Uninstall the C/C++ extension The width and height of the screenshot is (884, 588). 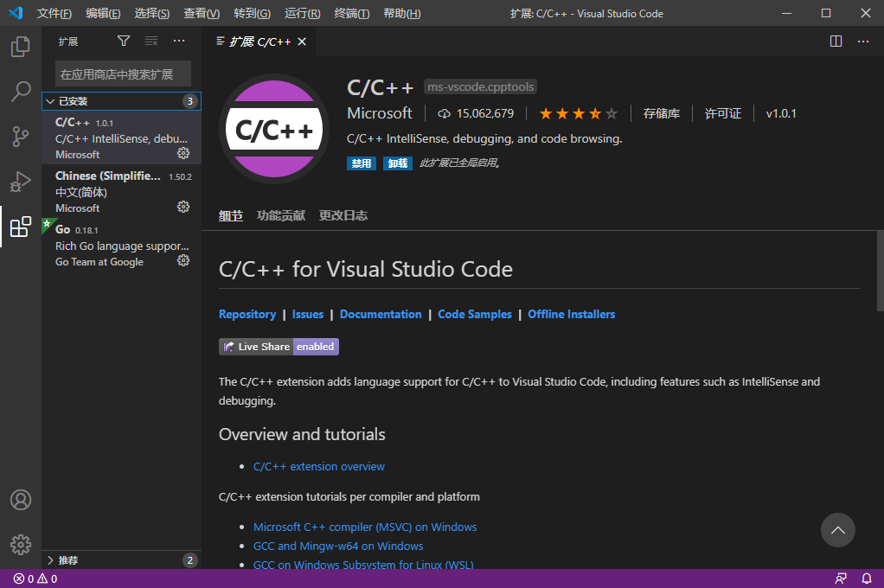398,163
